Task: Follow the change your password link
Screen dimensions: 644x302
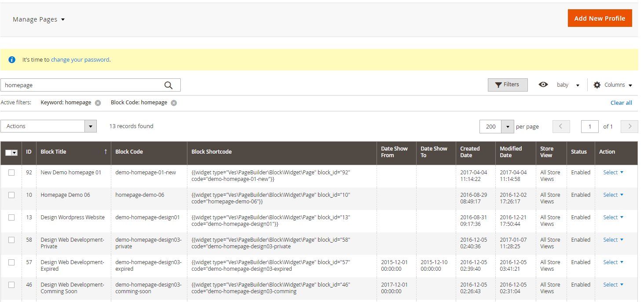Action: [x=80, y=60]
